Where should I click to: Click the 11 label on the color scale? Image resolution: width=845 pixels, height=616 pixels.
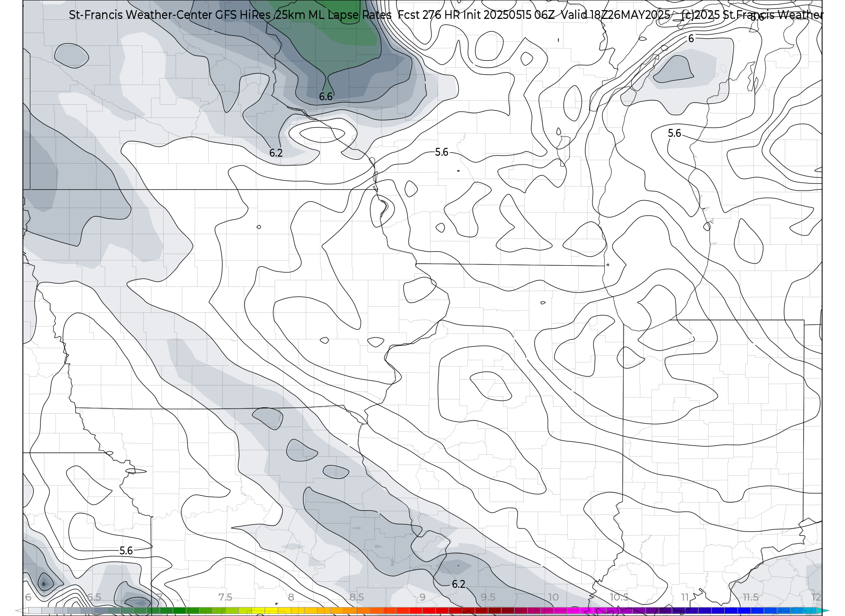(x=685, y=597)
